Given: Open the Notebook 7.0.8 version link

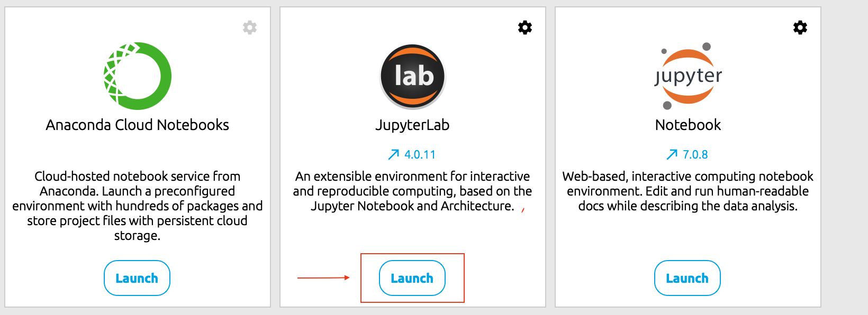Looking at the screenshot, I should pyautogui.click(x=695, y=154).
